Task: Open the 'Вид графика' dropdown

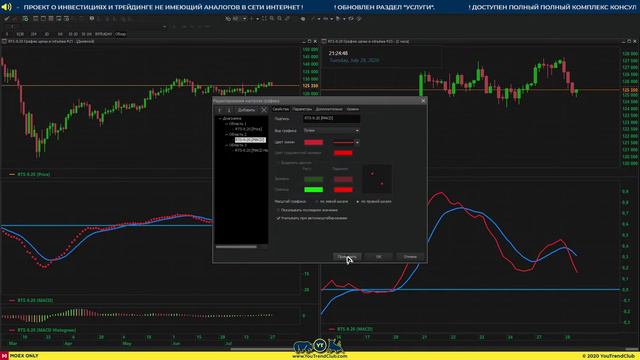Action: point(331,130)
